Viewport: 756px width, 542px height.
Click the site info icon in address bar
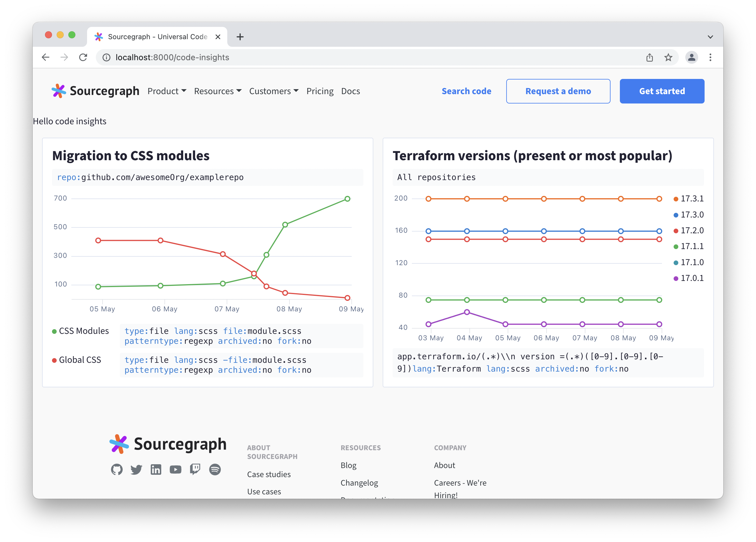(x=106, y=57)
